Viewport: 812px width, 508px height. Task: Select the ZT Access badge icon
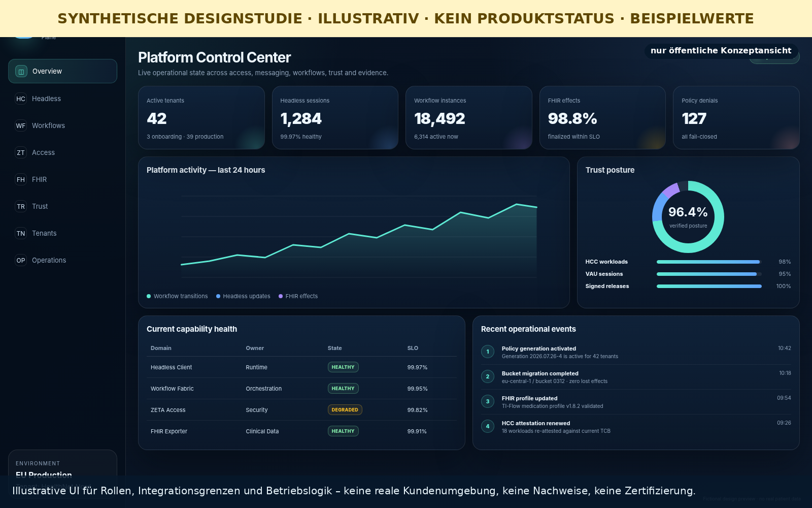pyautogui.click(x=21, y=152)
